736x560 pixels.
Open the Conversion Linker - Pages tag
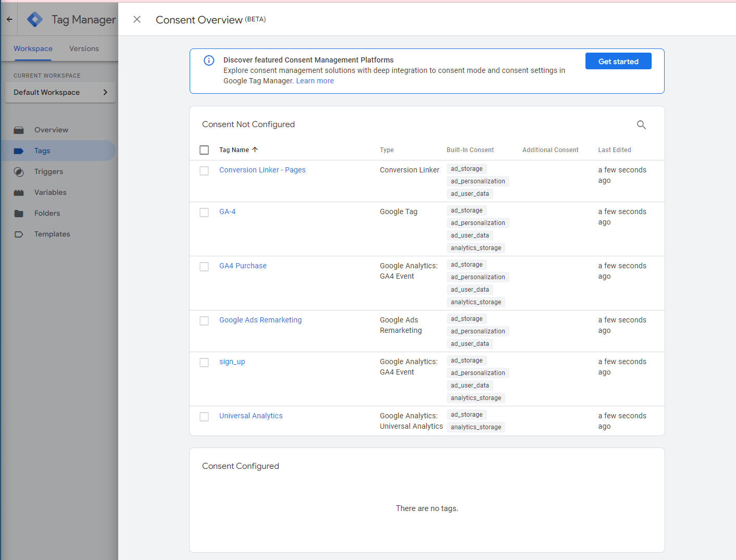262,170
